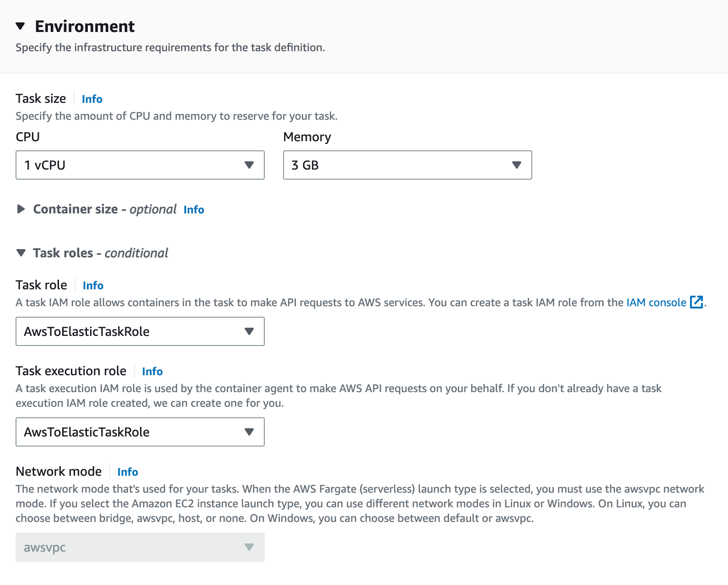This screenshot has width=728, height=585.
Task: Collapse the Task roles conditional section
Action: click(21, 253)
